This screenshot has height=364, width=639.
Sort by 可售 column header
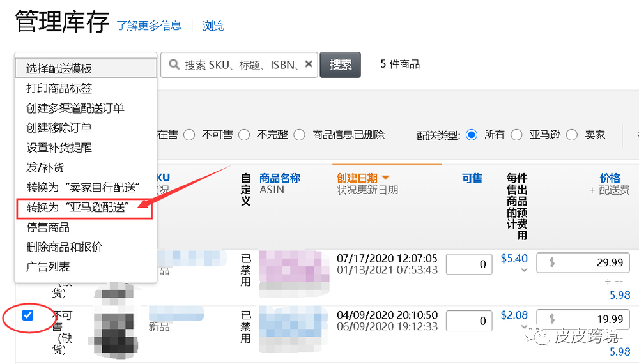[472, 178]
